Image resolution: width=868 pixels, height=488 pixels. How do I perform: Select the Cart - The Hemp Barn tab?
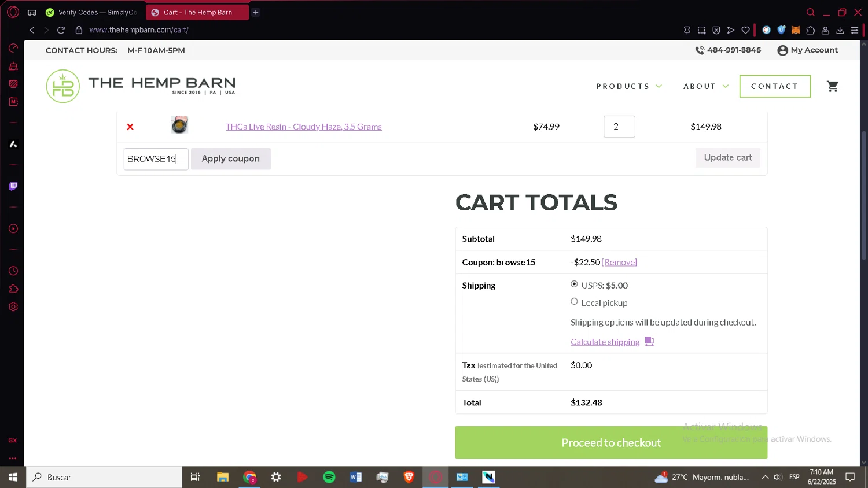coord(197,12)
